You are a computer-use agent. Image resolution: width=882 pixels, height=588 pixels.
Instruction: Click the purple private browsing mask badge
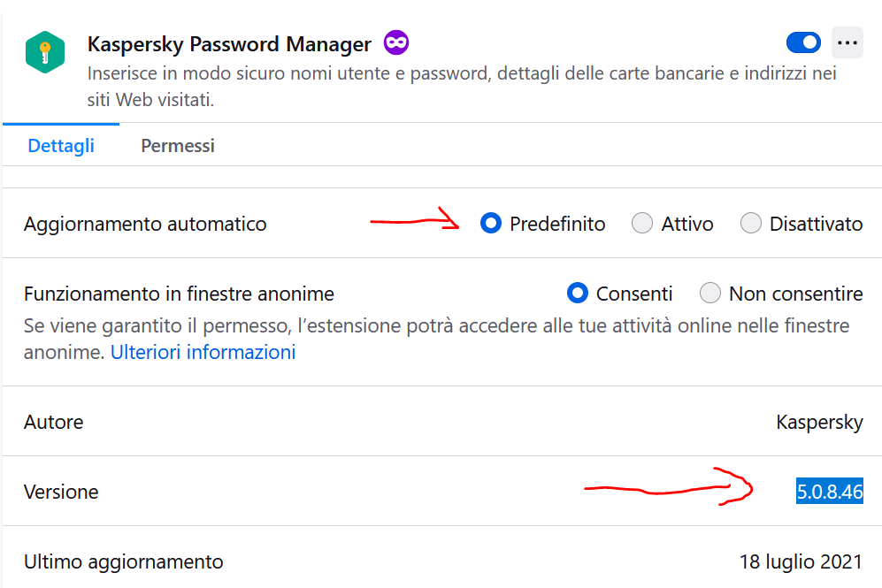point(395,42)
